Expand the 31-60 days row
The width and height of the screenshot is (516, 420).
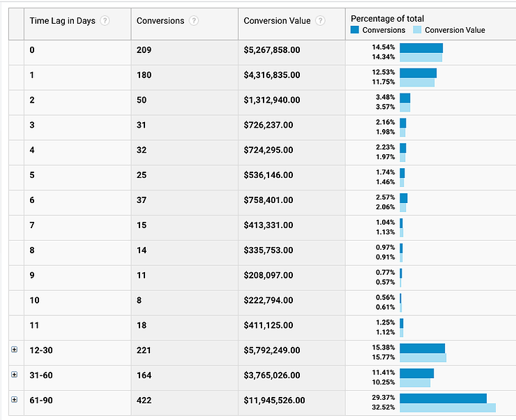(x=15, y=375)
